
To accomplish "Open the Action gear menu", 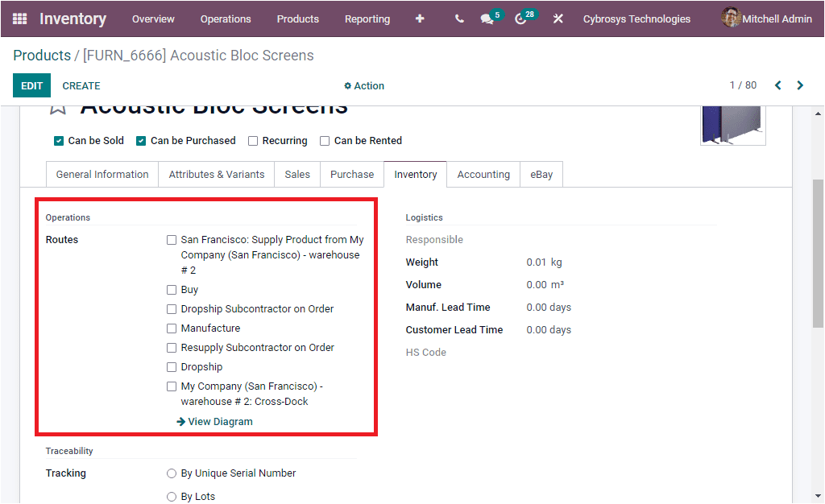I will click(363, 85).
